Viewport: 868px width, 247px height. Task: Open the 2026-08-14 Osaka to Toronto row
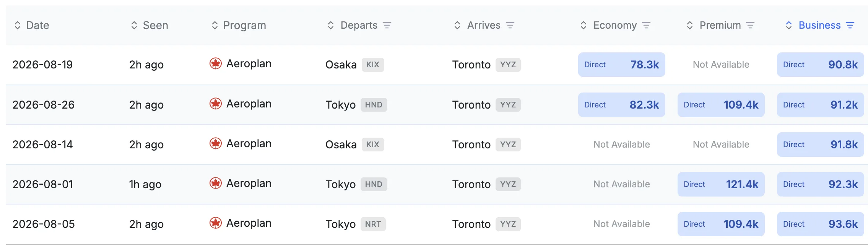[437, 145]
